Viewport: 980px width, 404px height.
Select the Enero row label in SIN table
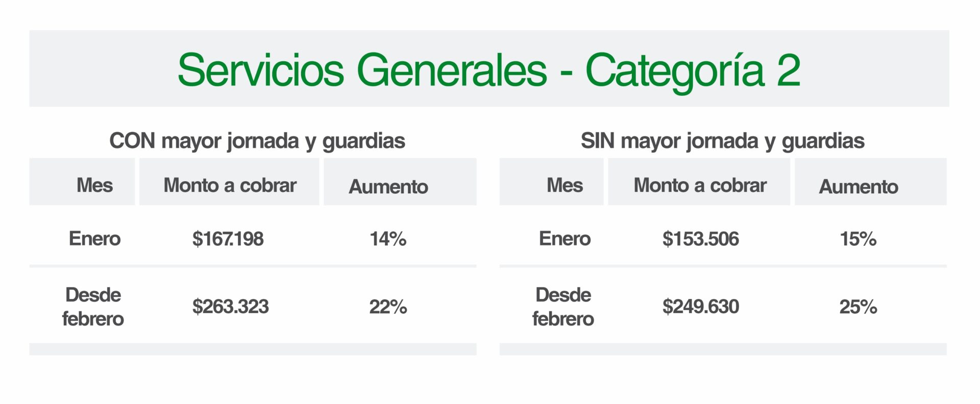coord(565,239)
